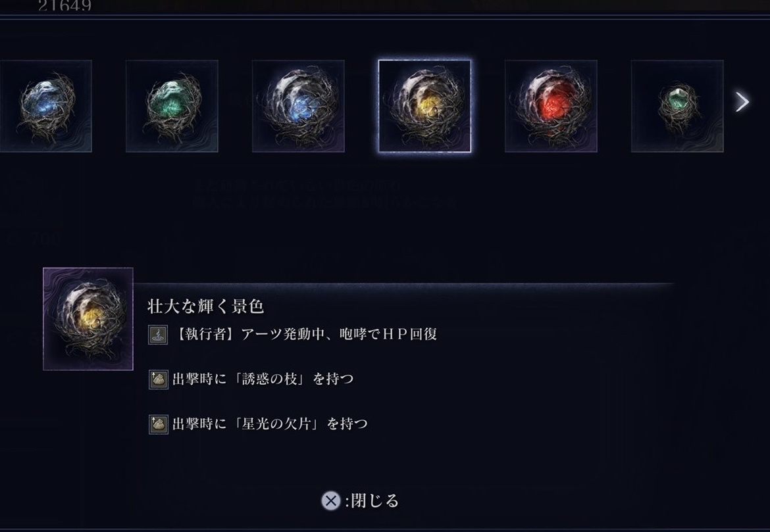
Task: Select the red relic thumbnail
Action: coord(551,106)
